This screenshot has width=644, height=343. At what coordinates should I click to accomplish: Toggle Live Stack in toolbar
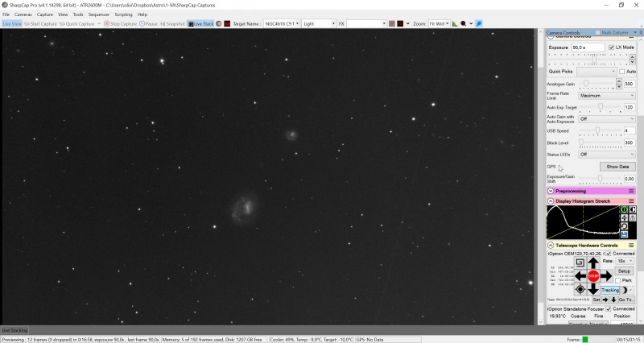pos(200,24)
